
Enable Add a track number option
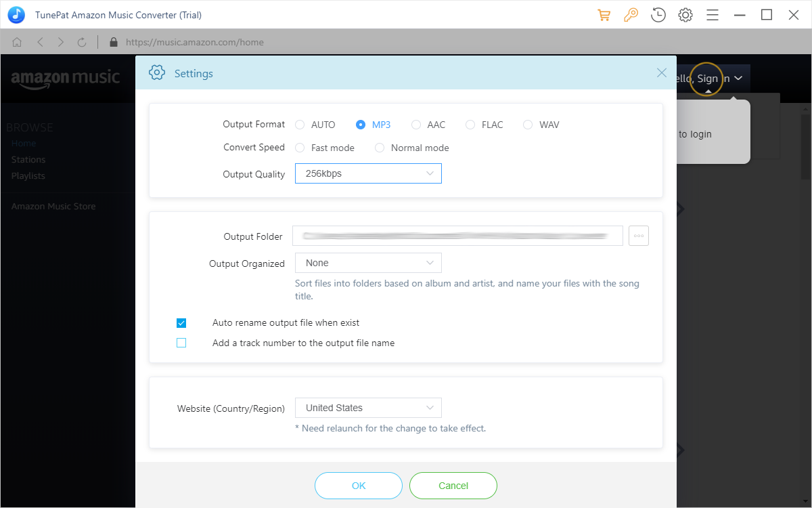click(x=181, y=343)
